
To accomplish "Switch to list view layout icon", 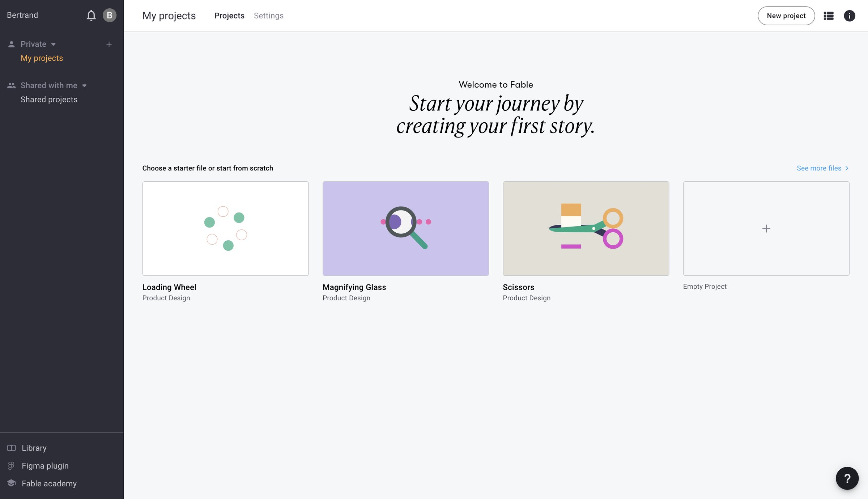I will click(828, 16).
